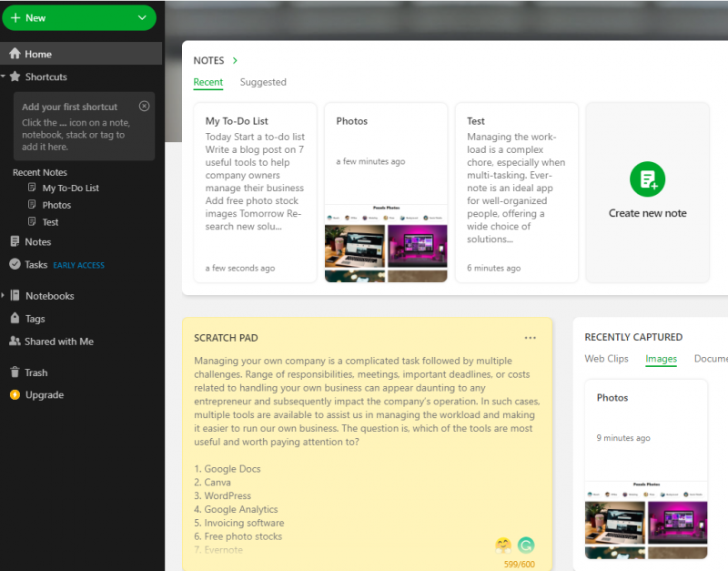Click the green New button
The height and width of the screenshot is (571, 728).
(79, 18)
